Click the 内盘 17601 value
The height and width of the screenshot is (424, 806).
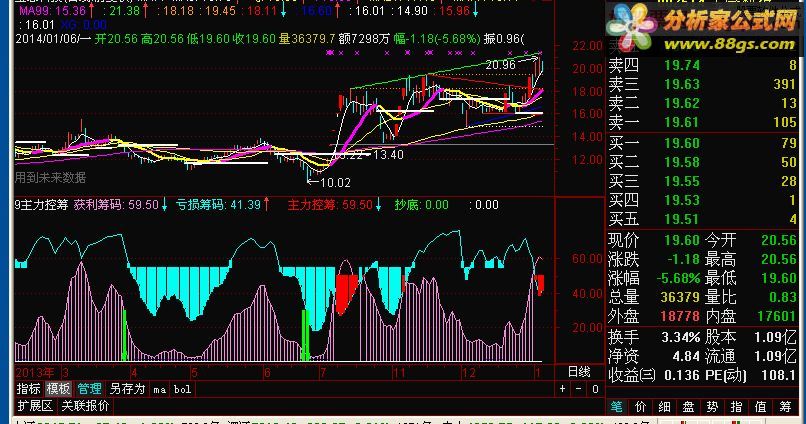777,316
